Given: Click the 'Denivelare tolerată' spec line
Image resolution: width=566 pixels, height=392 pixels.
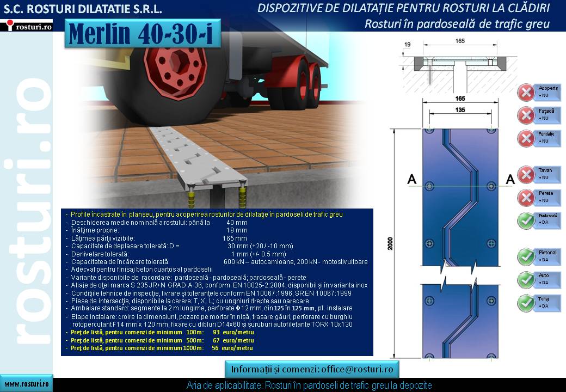Looking at the screenshot, I should tap(176, 254).
